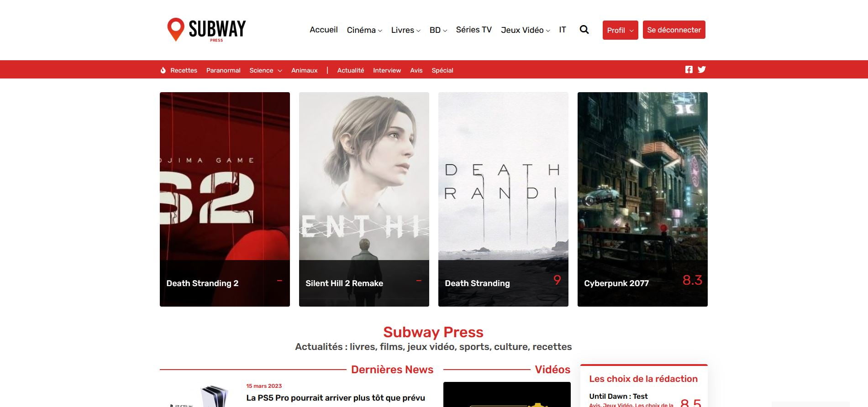868x407 pixels.
Task: Open the Profil dropdown button
Action: (x=620, y=30)
